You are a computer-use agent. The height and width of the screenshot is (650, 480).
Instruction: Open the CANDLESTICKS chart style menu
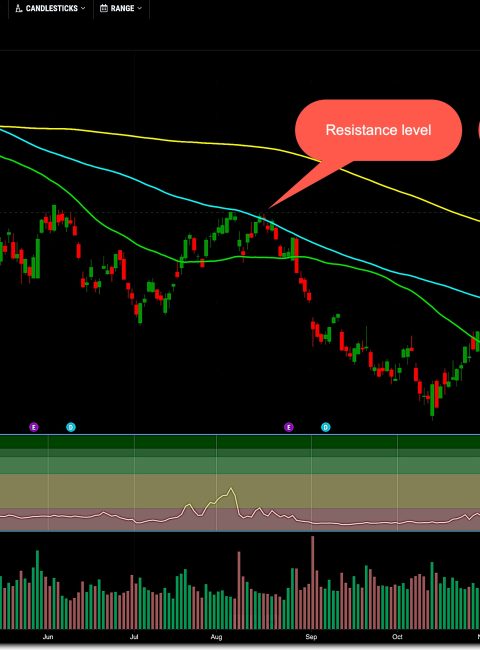click(x=50, y=8)
